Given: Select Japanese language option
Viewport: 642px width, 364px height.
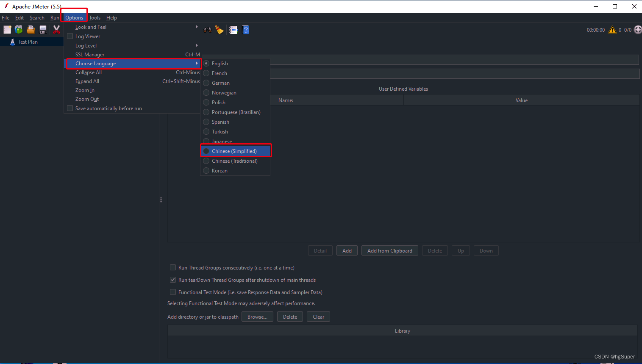Looking at the screenshot, I should [x=235, y=142].
